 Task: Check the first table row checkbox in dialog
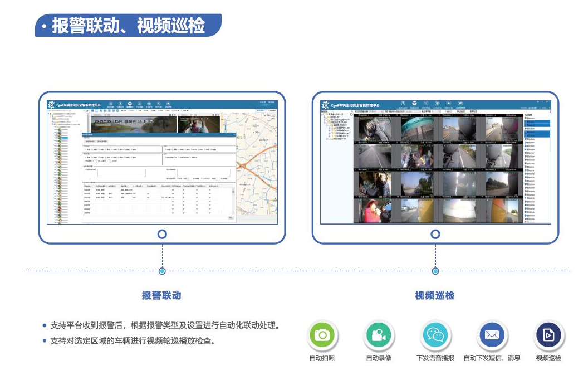click(173, 190)
